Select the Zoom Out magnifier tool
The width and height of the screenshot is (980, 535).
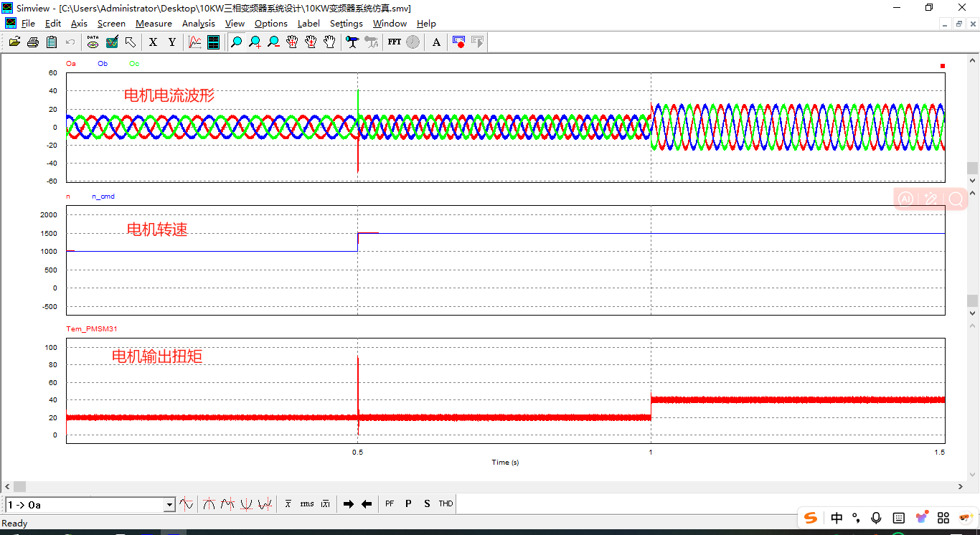tap(273, 42)
